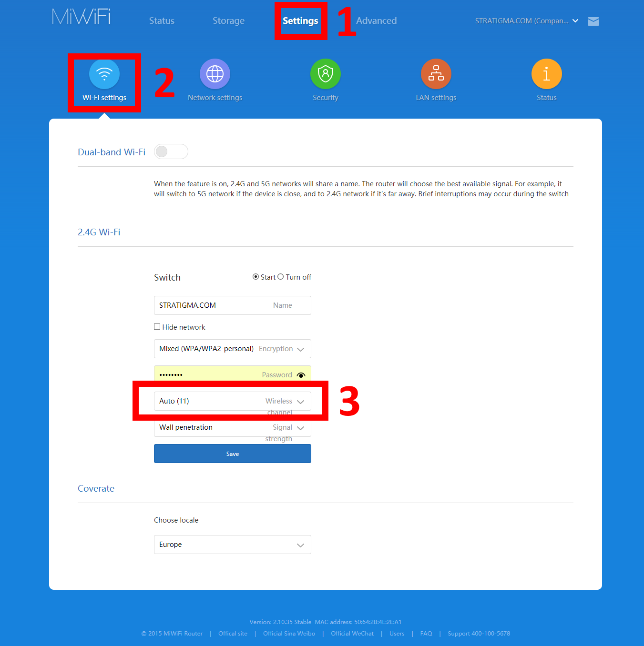
Task: Open the Wireless channel dropdown
Action: [233, 401]
